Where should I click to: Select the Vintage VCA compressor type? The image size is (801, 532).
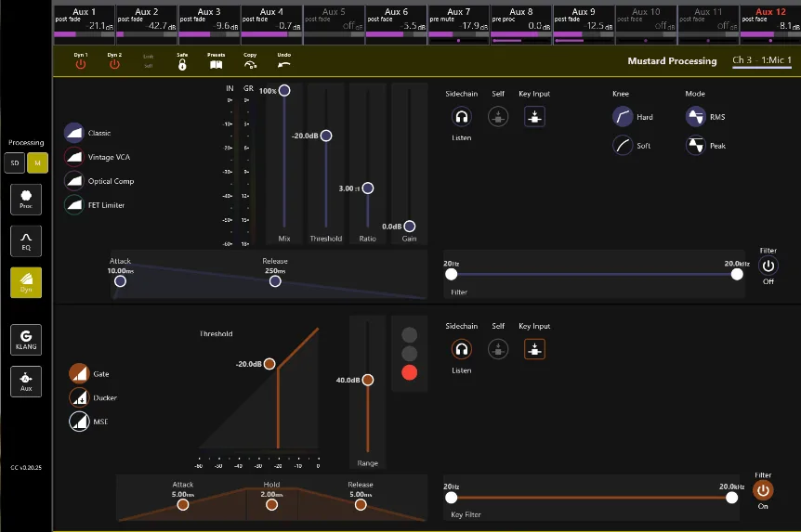[98, 157]
